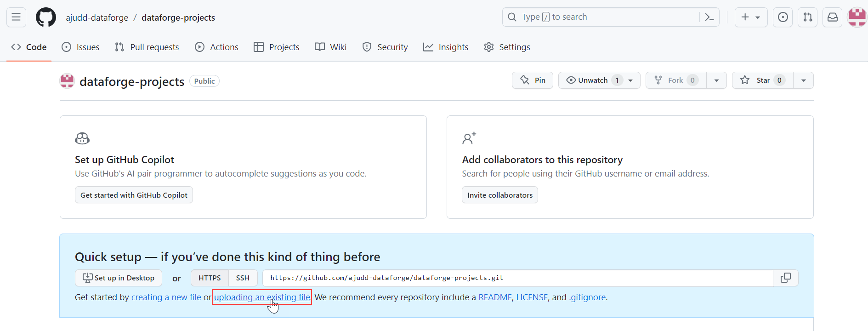
Task: Expand the Unwatch notification options dropdown
Action: coord(631,80)
